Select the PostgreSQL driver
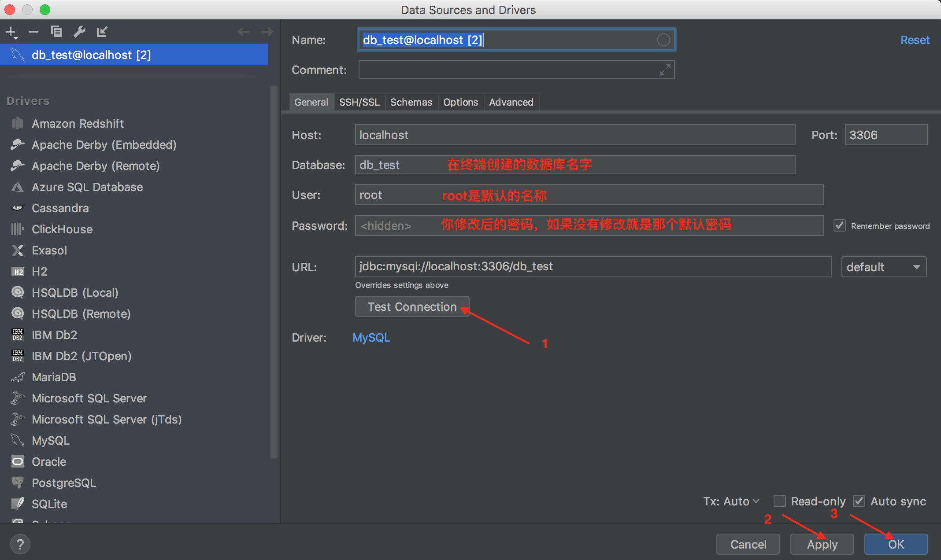The height and width of the screenshot is (560, 941). 64,483
